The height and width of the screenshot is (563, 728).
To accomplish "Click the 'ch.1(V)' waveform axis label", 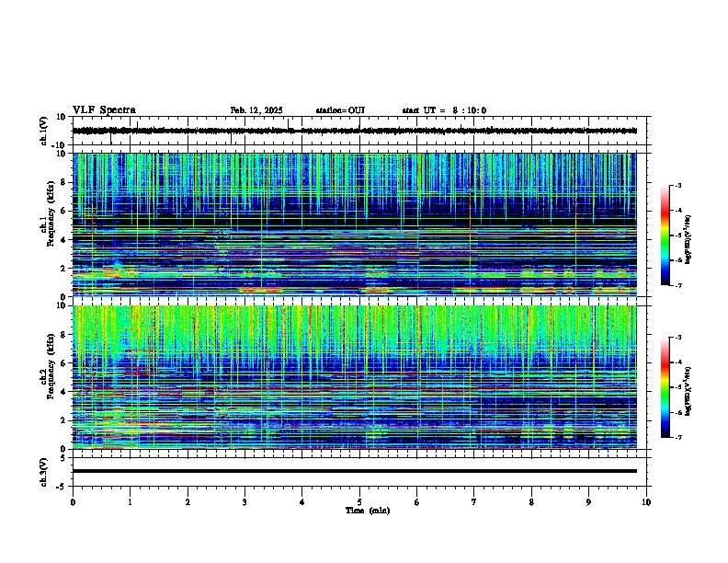I will pyautogui.click(x=43, y=131).
